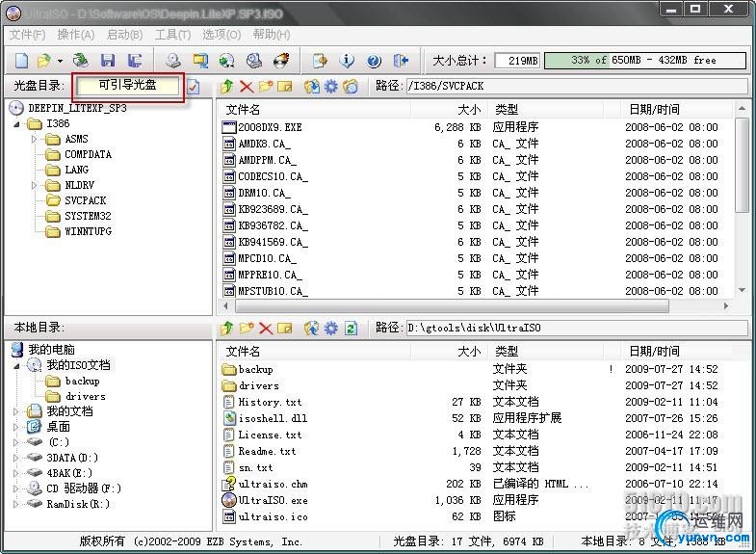Go up one level in disc directory toolbar
The width and height of the screenshot is (756, 554).
pos(226,87)
